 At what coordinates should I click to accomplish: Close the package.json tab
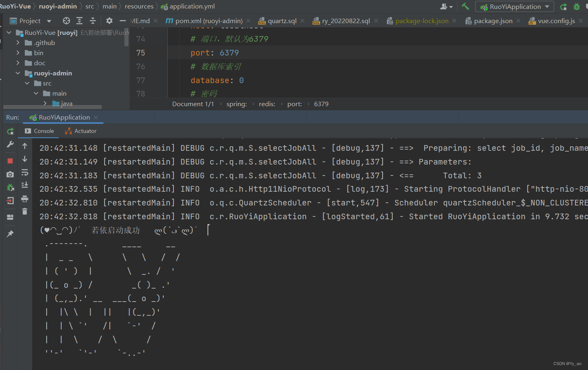coord(518,21)
